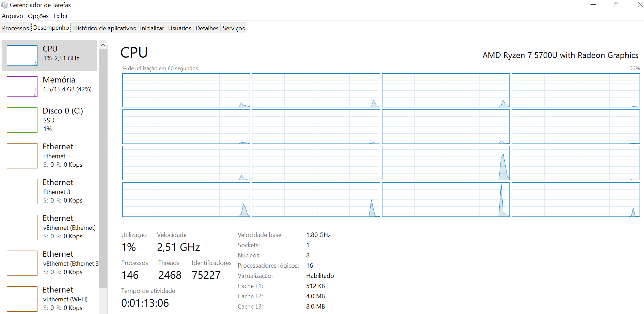Click the Disco 0 green mini graph thumbnail
The width and height of the screenshot is (644, 314).
coord(22,120)
